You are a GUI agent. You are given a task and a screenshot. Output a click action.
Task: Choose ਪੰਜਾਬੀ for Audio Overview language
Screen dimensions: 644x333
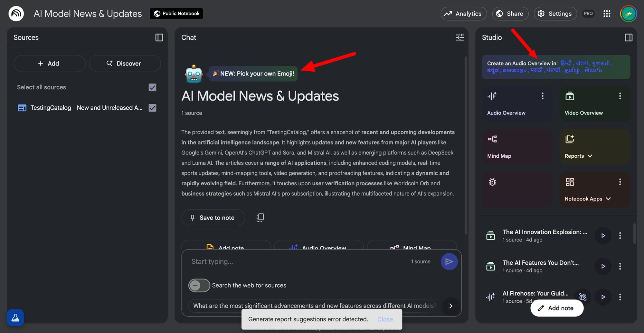(x=553, y=70)
